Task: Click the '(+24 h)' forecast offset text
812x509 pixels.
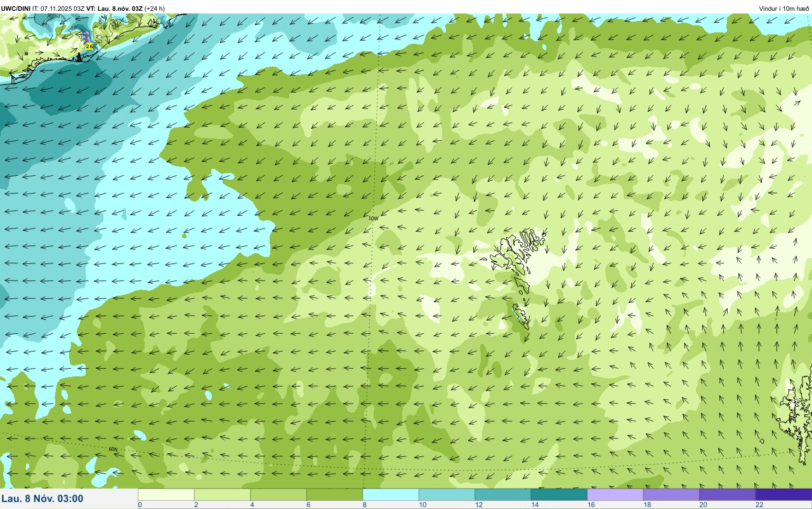Action: 155,8
